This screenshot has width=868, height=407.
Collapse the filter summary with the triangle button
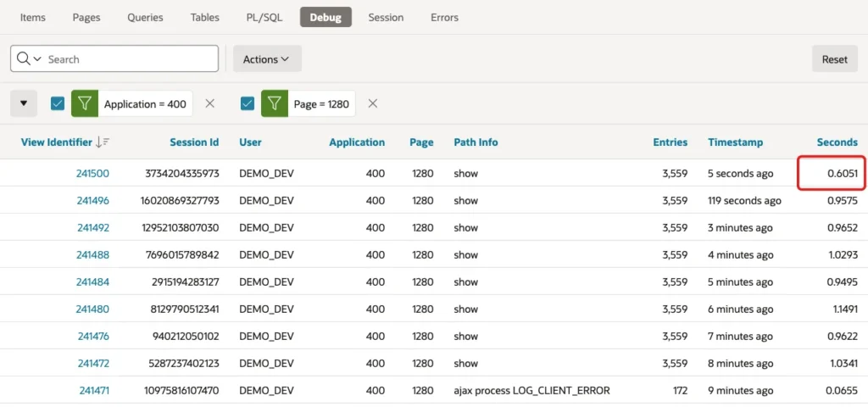click(24, 103)
